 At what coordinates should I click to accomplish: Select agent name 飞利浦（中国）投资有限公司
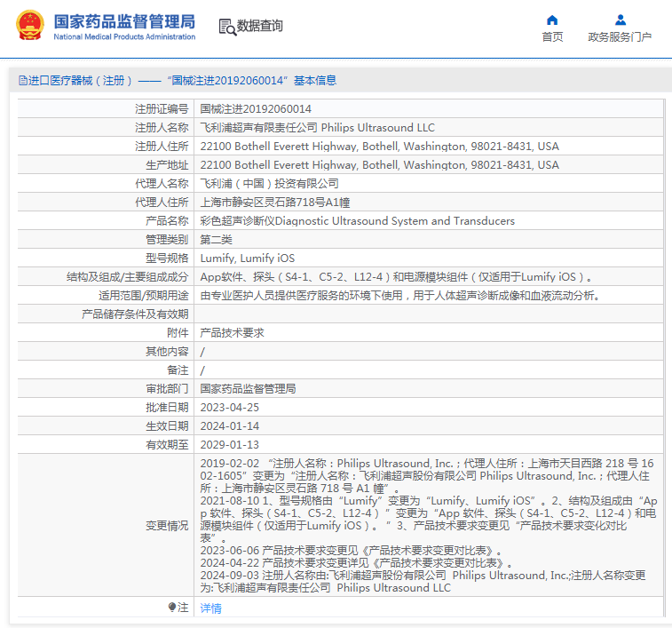tap(270, 184)
